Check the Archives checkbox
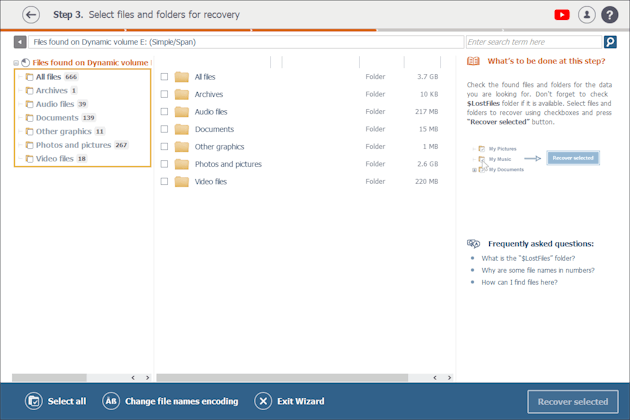 coord(164,94)
